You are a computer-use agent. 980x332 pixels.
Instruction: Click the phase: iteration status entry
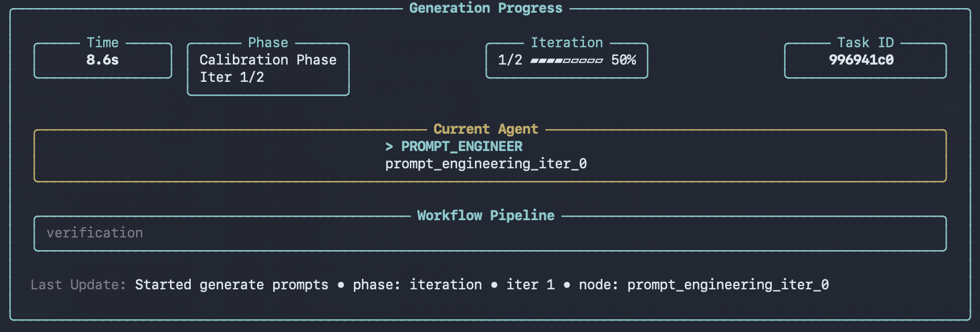(x=417, y=285)
